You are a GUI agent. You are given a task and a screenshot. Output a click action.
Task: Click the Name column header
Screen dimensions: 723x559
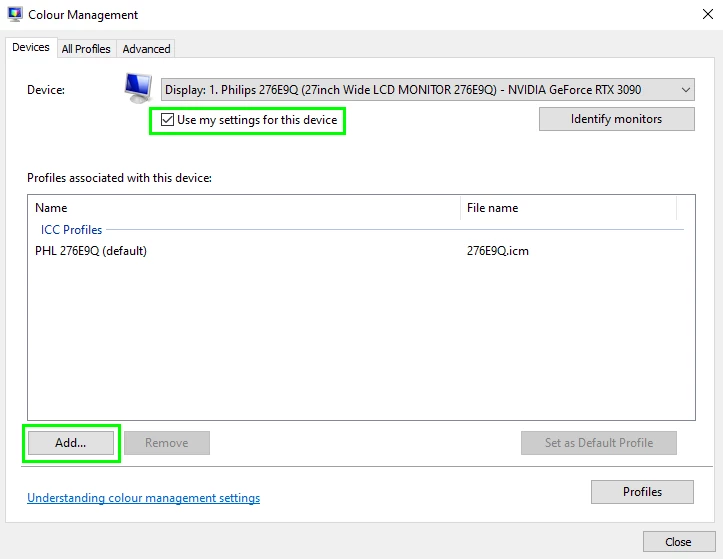pyautogui.click(x=244, y=208)
